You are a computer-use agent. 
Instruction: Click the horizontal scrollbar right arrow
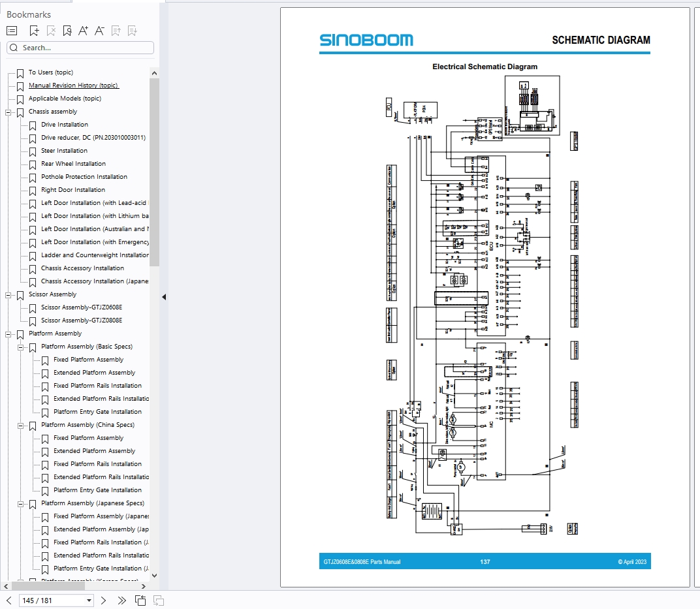[144, 586]
